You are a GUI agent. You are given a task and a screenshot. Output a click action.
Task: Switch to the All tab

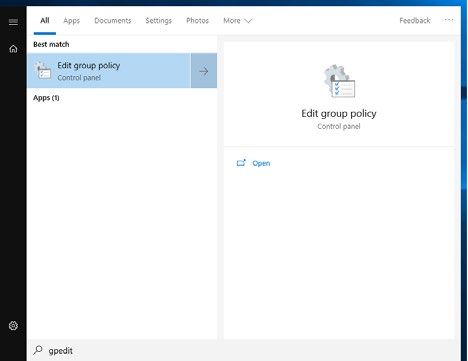(x=45, y=21)
